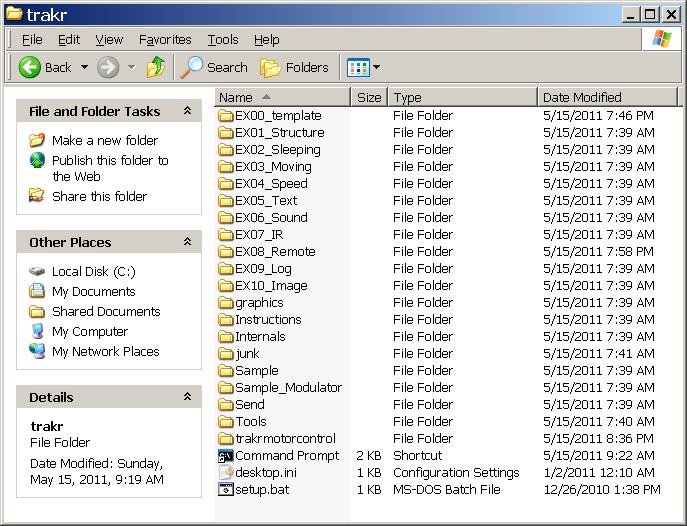
Task: Open My Documents from Other Places
Action: tap(93, 291)
